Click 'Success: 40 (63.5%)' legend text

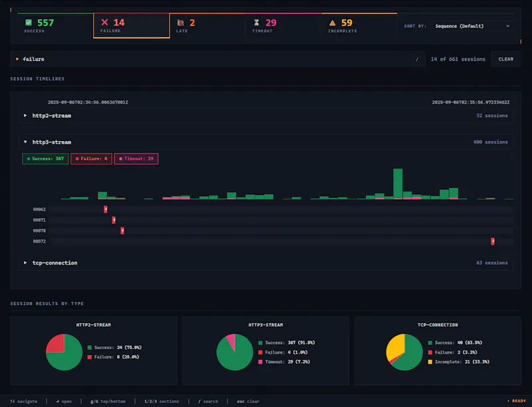pyautogui.click(x=458, y=343)
